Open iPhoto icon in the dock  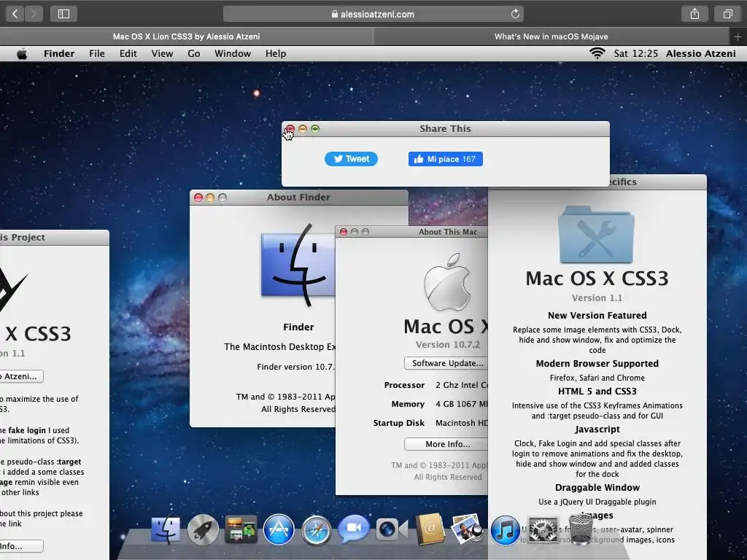(467, 529)
